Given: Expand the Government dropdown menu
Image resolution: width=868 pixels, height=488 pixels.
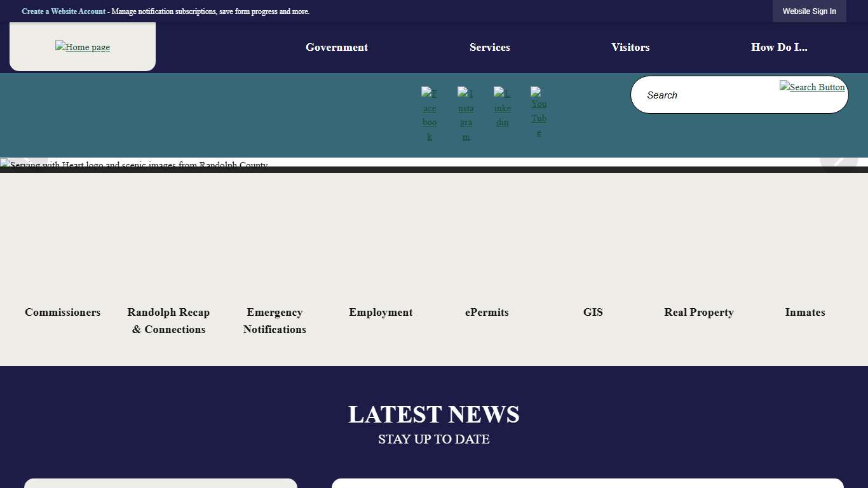Looking at the screenshot, I should point(336,47).
